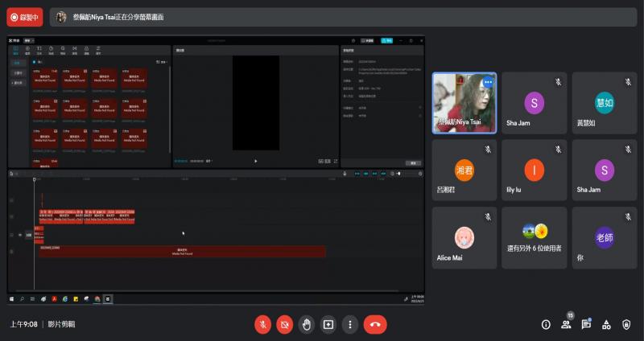Expand the tile showing 6 other users

(534, 239)
